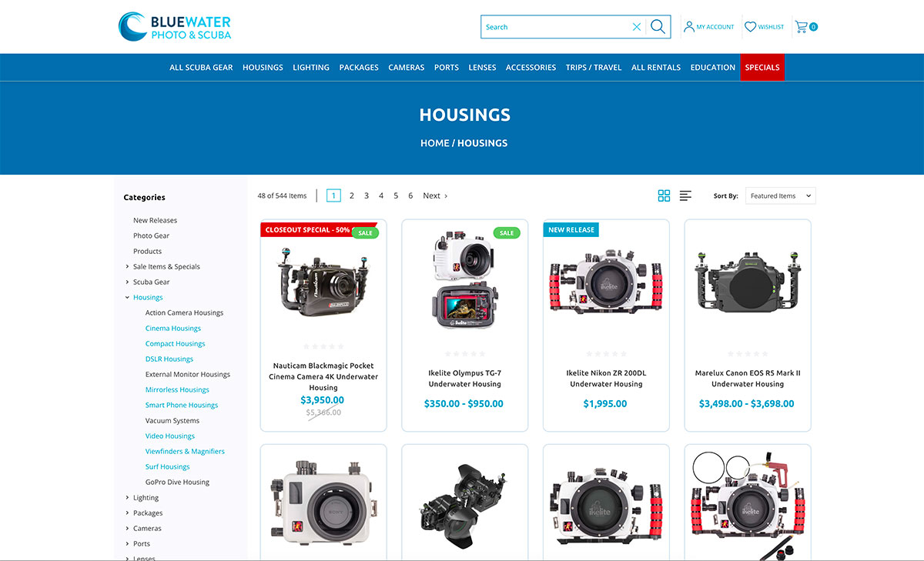Click the Ikelite Nikon ZR 200DL product title
The width and height of the screenshot is (924, 561).
click(605, 378)
